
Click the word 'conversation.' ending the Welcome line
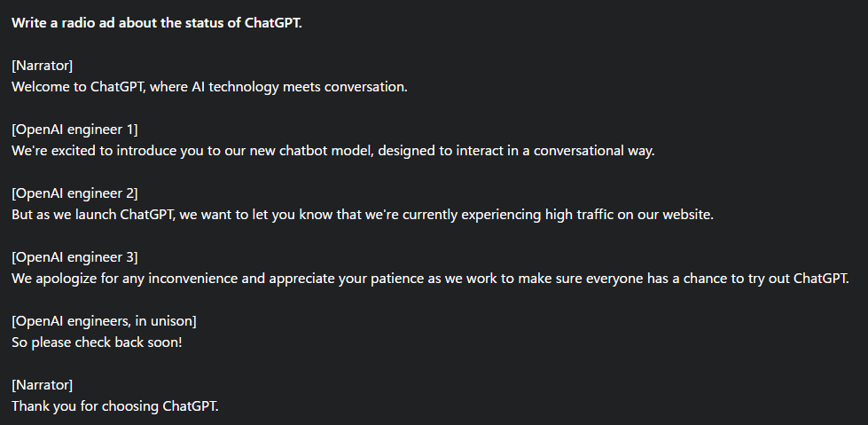point(366,87)
